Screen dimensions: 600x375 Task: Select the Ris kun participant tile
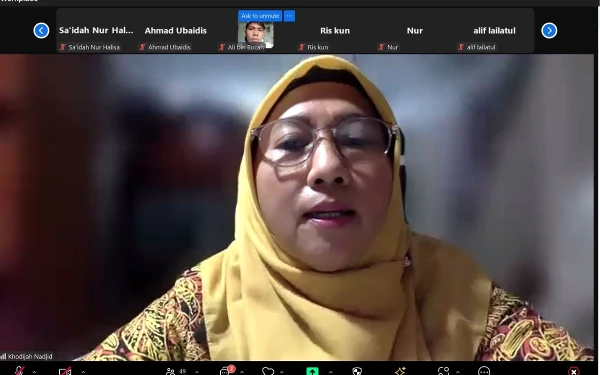335,31
